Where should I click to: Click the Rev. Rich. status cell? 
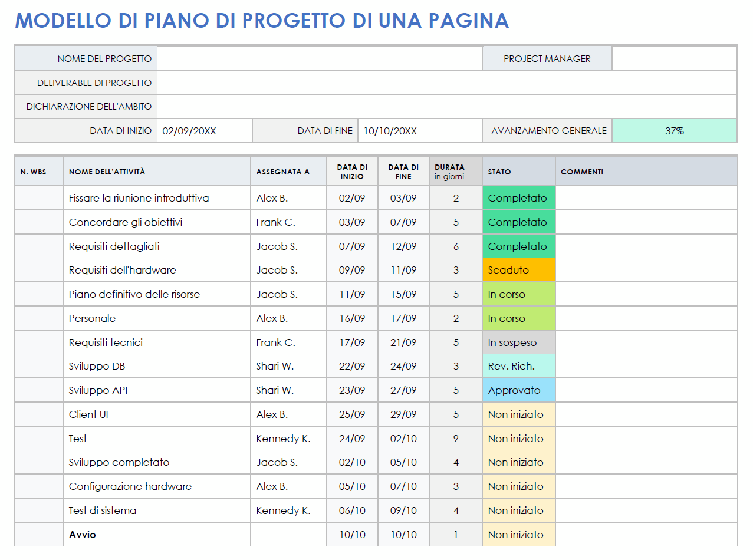(518, 366)
